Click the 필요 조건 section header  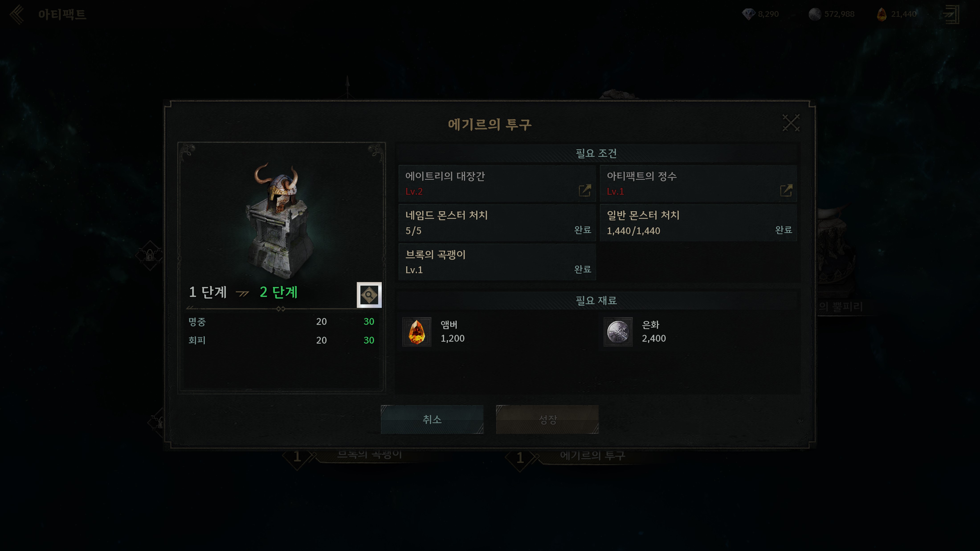tap(596, 153)
